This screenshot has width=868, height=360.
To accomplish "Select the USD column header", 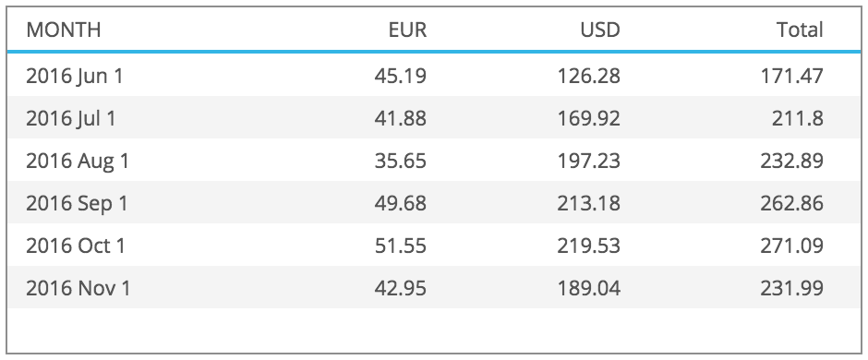I will pyautogui.click(x=600, y=30).
